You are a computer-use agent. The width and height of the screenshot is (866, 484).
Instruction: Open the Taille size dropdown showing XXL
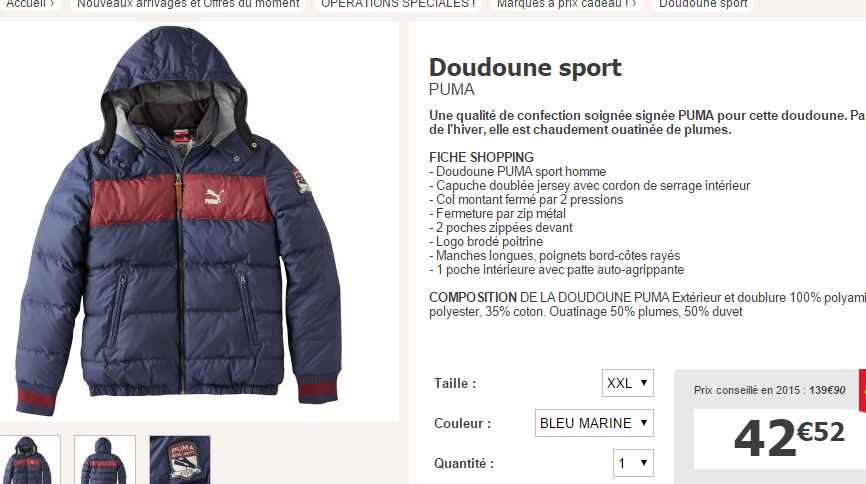pyautogui.click(x=627, y=383)
